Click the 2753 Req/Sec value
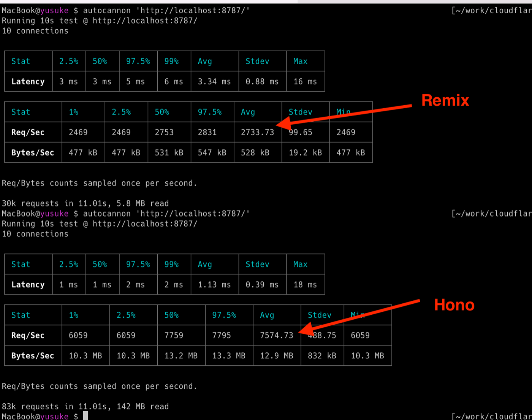The height and width of the screenshot is (420, 532). [x=164, y=132]
